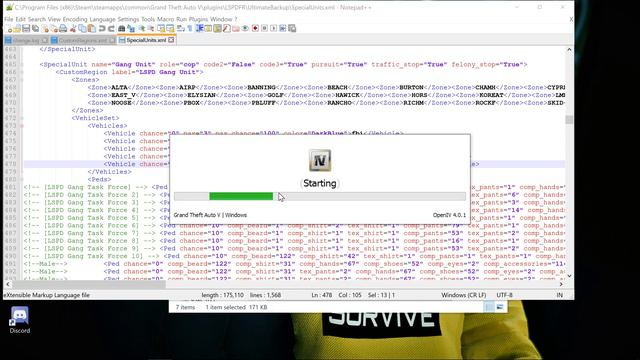Toggle indent guide toolbar button
The image size is (640, 360).
[x=200, y=29]
